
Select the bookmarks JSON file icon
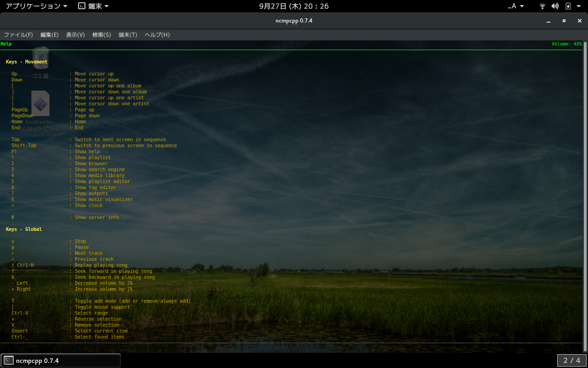point(40,103)
